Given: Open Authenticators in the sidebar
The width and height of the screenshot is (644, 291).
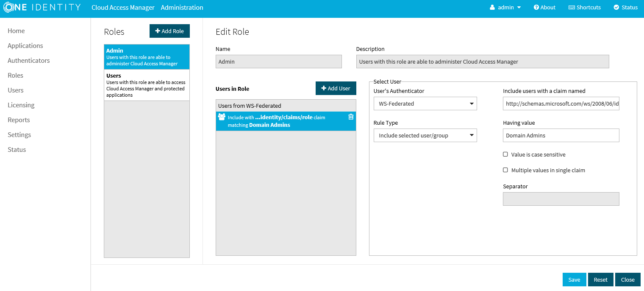Looking at the screenshot, I should pyautogui.click(x=29, y=60).
